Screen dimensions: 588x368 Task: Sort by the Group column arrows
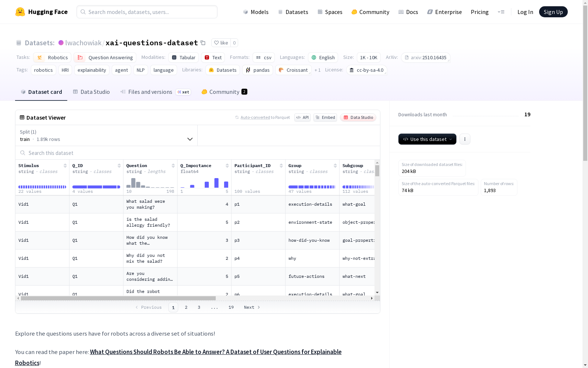coord(335,166)
